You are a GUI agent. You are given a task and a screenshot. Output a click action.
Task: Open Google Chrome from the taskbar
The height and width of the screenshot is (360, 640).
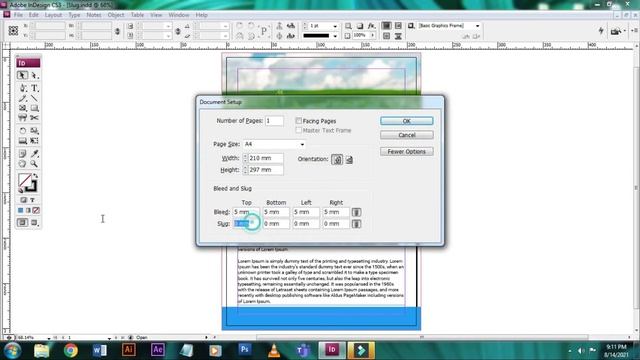(71, 350)
